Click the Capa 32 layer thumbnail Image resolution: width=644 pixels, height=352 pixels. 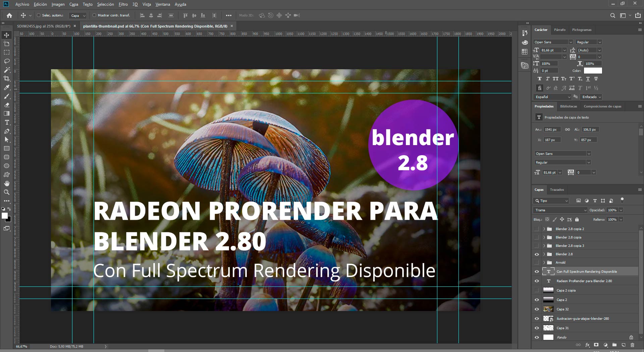[548, 309]
